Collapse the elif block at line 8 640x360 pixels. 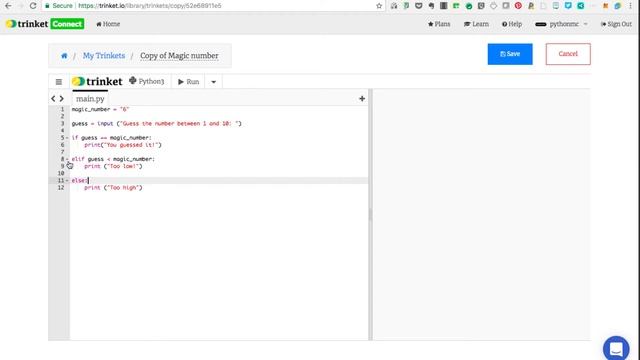[67, 159]
